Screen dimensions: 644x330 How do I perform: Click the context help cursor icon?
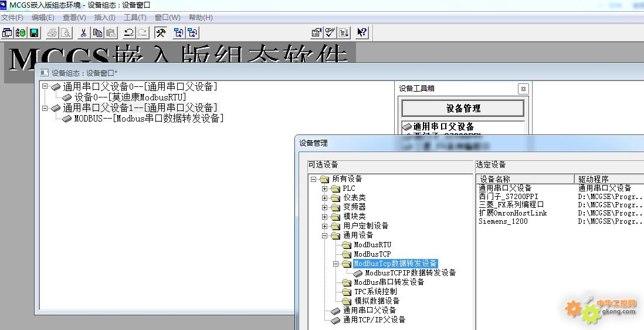pos(362,33)
